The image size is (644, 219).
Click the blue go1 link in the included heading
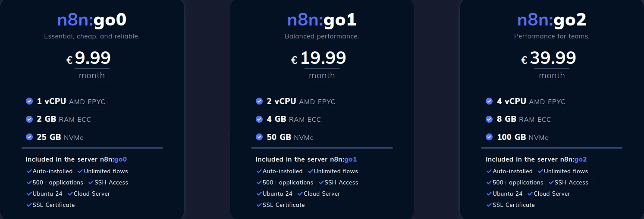pos(350,159)
